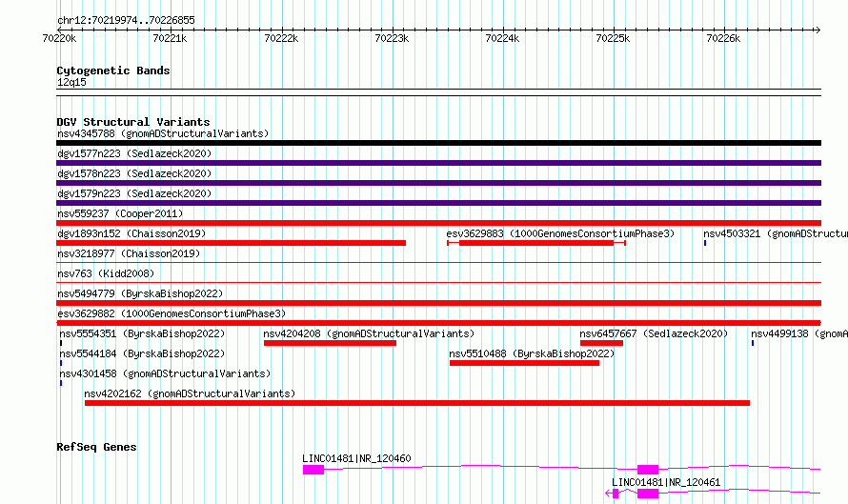The height and width of the screenshot is (504, 848).
Task: Click the small blue nsv5544184 marker
Action: (x=61, y=363)
